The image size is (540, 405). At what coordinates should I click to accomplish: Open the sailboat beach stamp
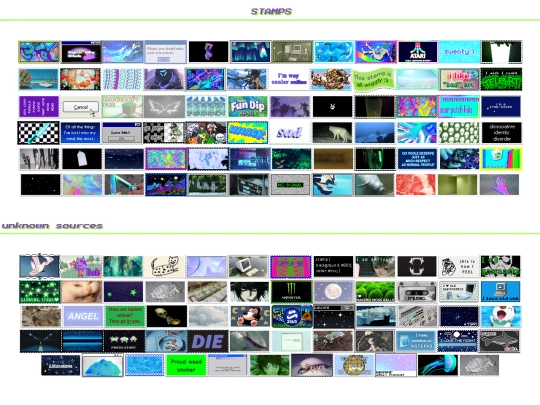coord(39,79)
